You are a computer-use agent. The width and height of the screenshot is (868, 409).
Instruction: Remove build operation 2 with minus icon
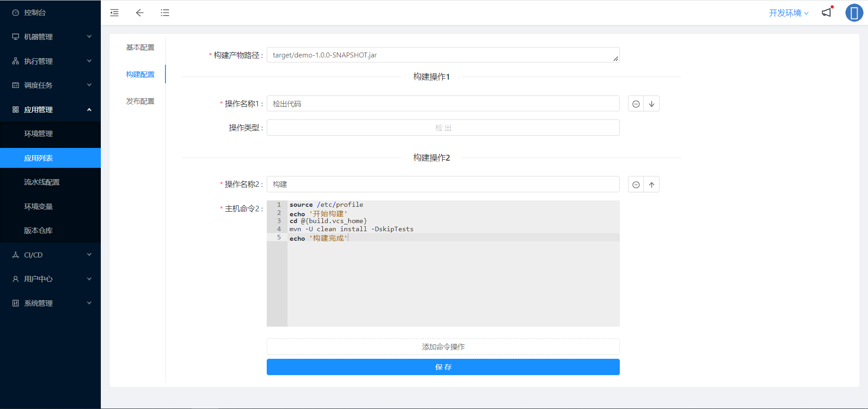tap(636, 184)
